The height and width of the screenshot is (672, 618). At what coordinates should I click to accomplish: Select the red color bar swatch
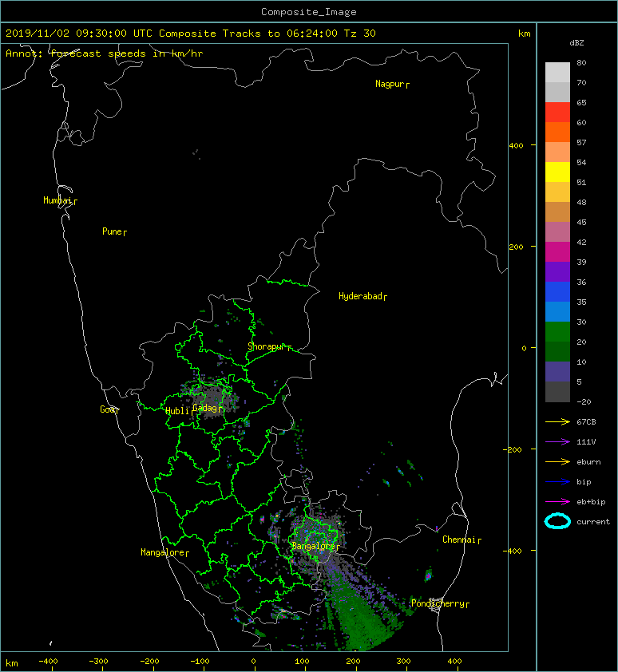(557, 113)
